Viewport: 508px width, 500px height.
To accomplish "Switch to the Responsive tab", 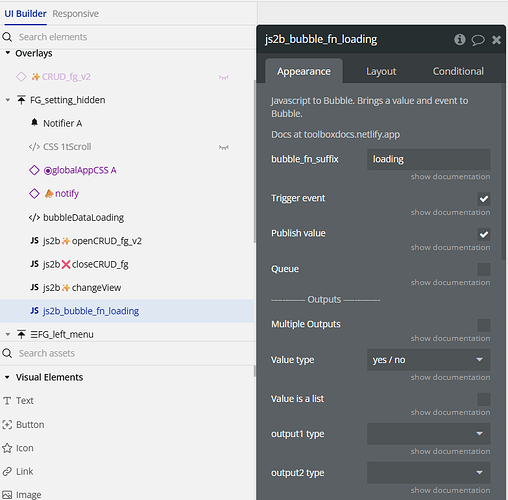I will tap(75, 14).
